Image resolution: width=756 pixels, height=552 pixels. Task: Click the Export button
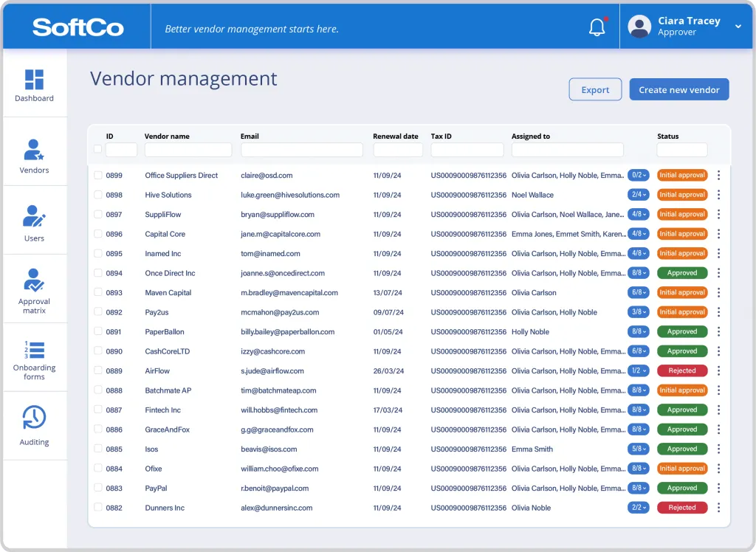[x=595, y=90]
